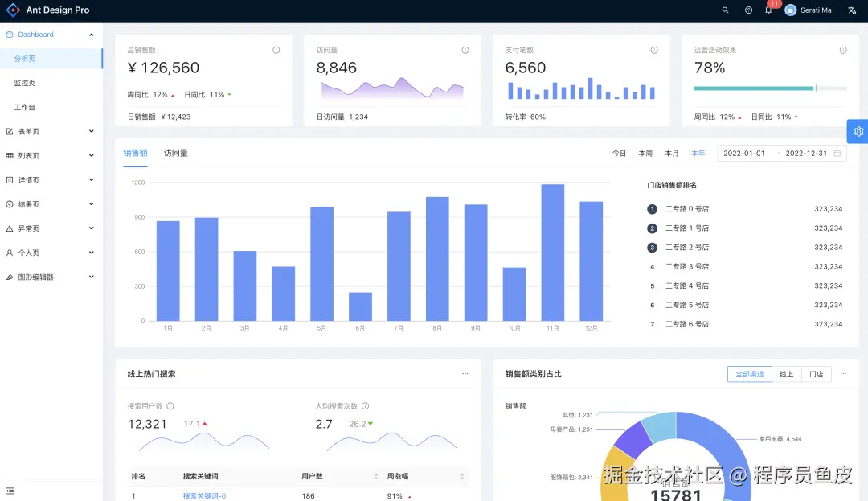The width and height of the screenshot is (868, 501).
Task: Select the 全部渠道 channel option
Action: tap(749, 374)
